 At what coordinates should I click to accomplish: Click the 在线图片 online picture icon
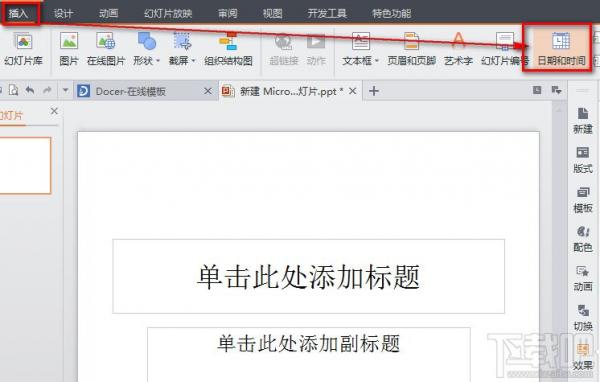coord(106,49)
